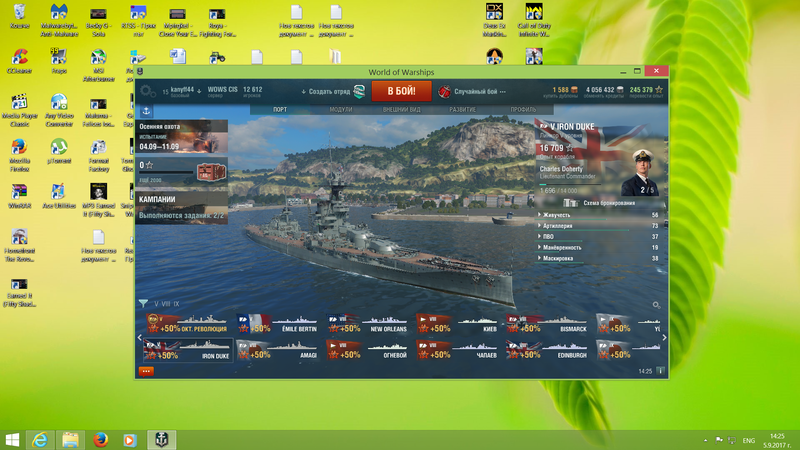Open the game settings gear icon
800x450 pixels.
click(147, 91)
